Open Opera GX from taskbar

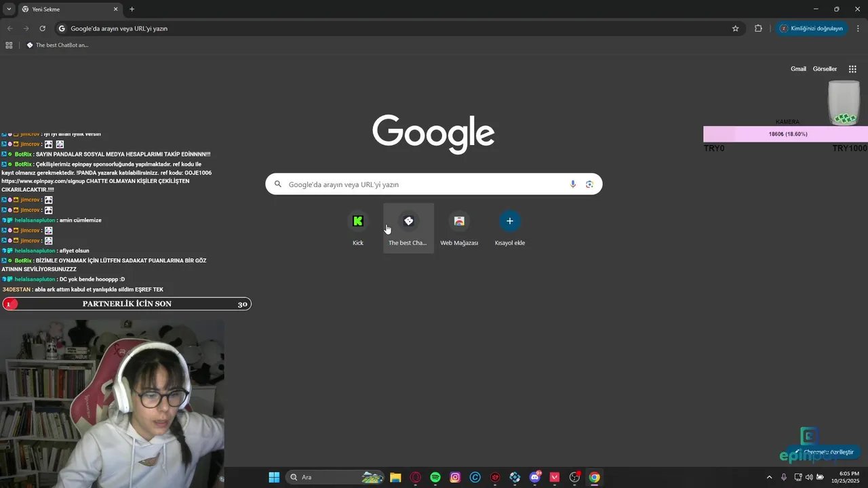[x=416, y=477]
